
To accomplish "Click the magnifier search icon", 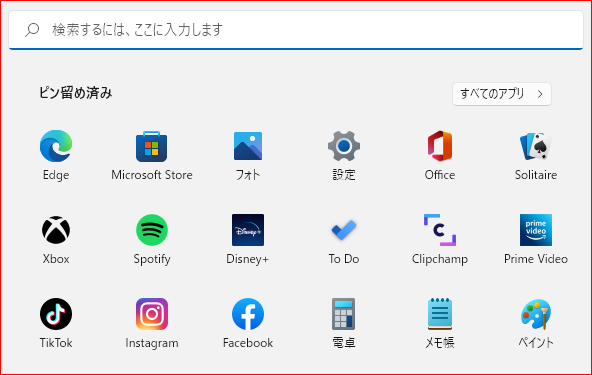I will tap(32, 30).
